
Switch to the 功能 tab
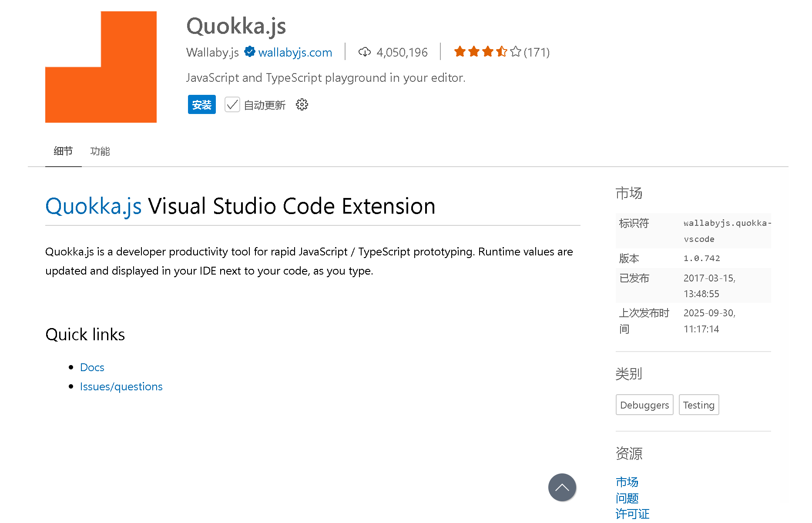tap(100, 151)
